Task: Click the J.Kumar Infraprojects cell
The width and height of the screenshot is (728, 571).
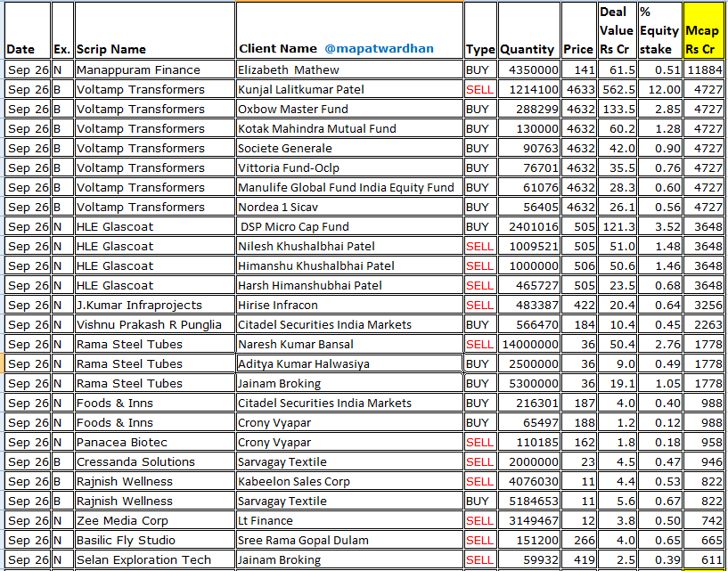Action: coord(155,305)
